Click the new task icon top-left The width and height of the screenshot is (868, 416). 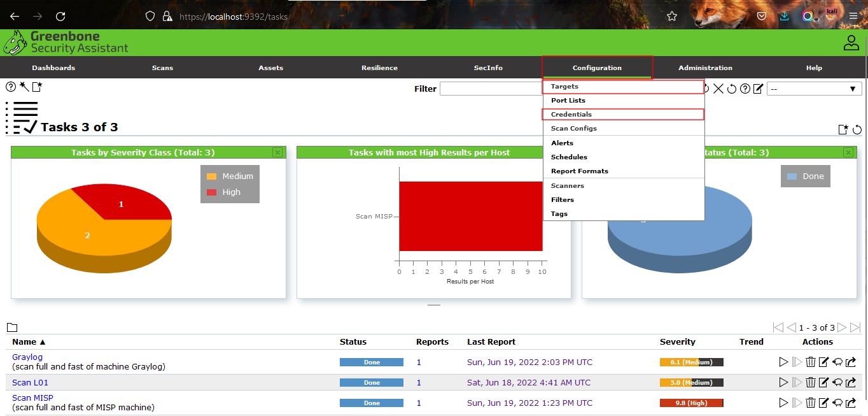[x=38, y=87]
